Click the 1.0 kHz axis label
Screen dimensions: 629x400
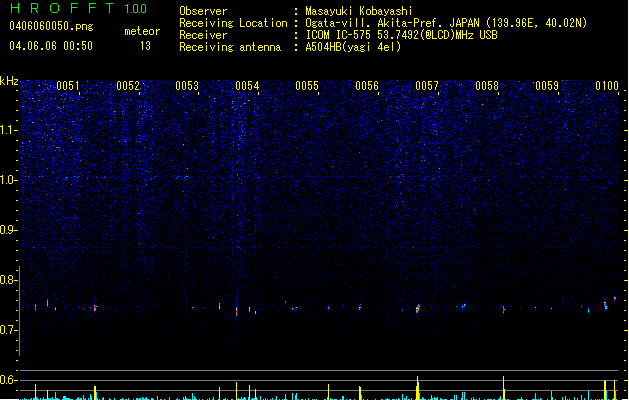9,180
